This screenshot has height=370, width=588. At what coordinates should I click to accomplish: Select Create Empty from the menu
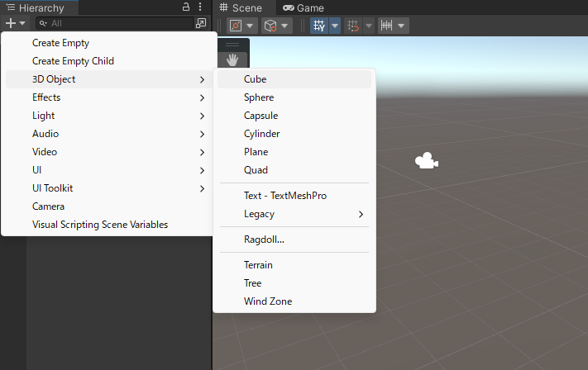[x=60, y=43]
